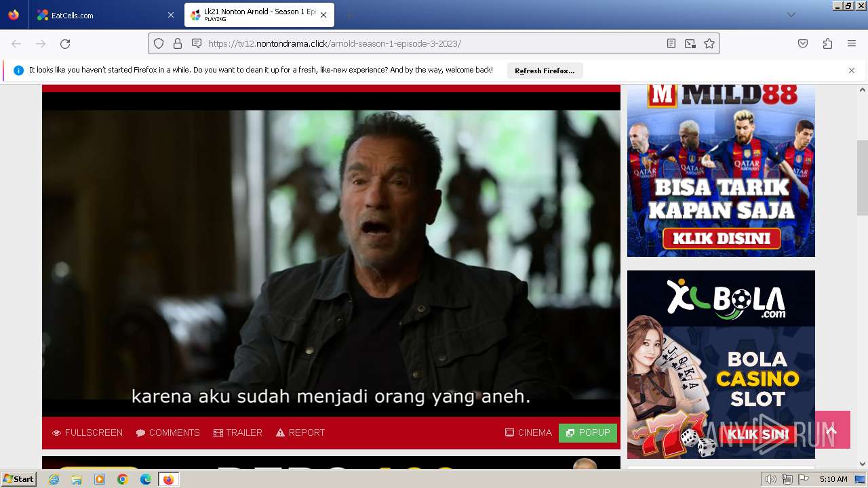Open Action Center flag icon
The width and height of the screenshot is (868, 488).
click(804, 479)
